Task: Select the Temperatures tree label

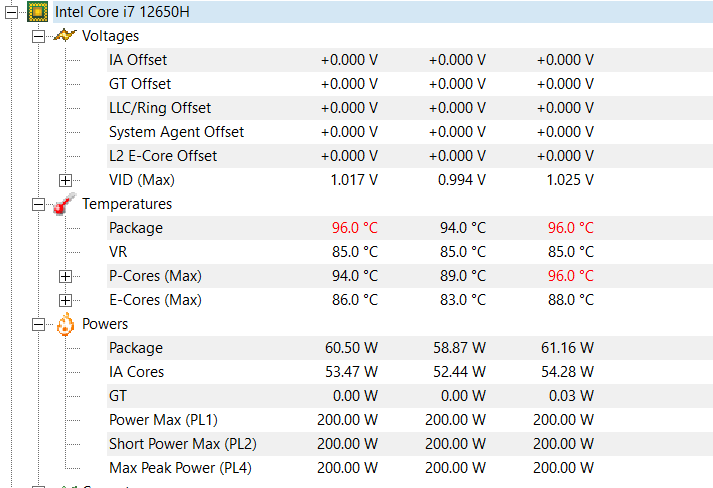Action: pyautogui.click(x=127, y=204)
